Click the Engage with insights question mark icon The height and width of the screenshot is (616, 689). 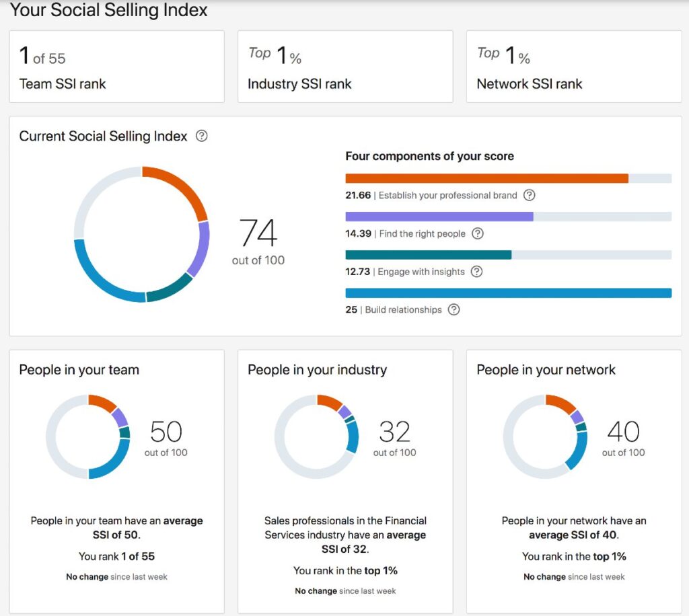click(x=478, y=272)
